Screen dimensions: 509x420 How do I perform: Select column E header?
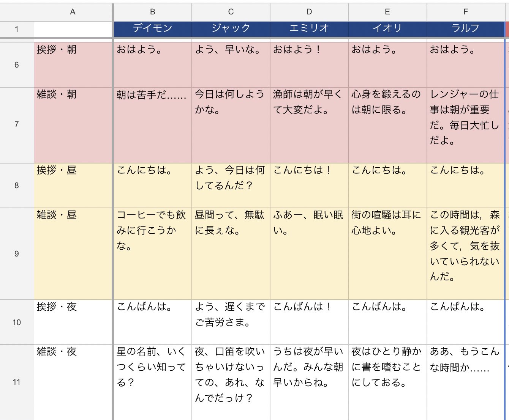point(387,12)
